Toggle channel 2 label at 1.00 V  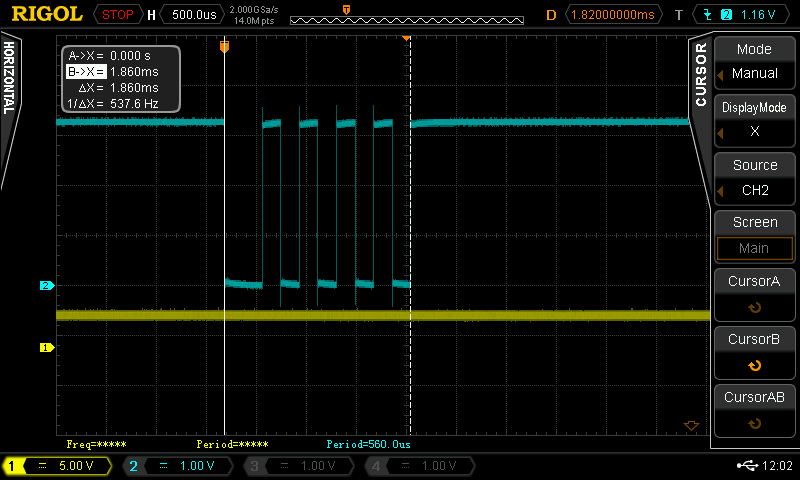pos(178,466)
